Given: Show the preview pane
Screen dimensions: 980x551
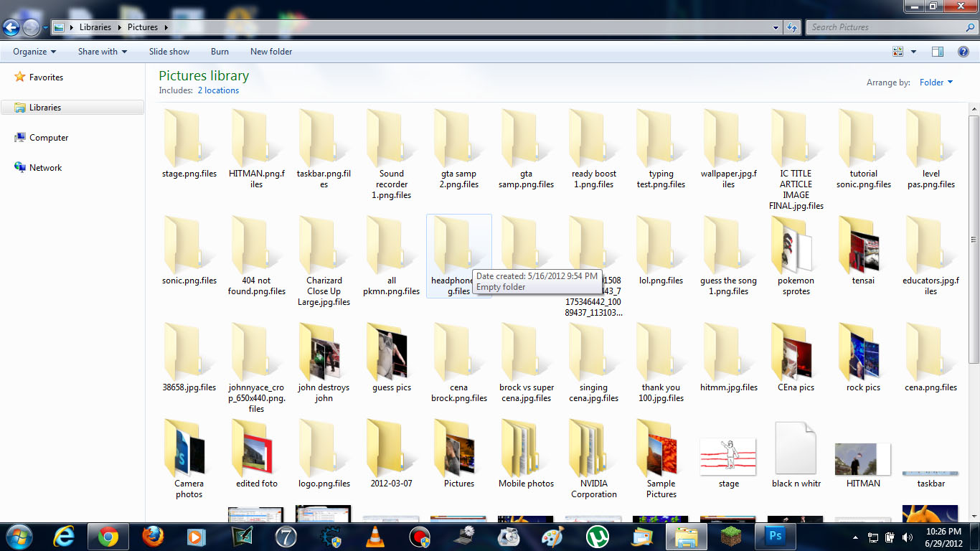Looking at the screenshot, I should pyautogui.click(x=938, y=51).
